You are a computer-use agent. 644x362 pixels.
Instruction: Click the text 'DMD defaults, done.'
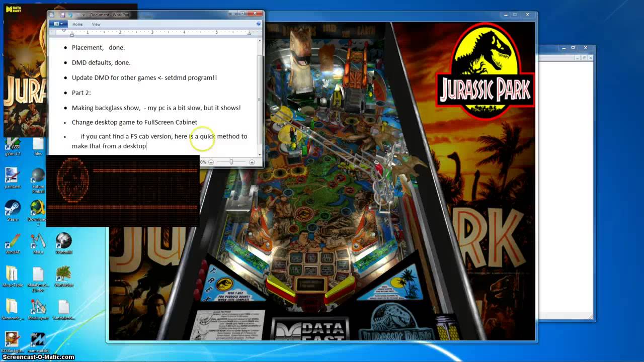[101, 62]
